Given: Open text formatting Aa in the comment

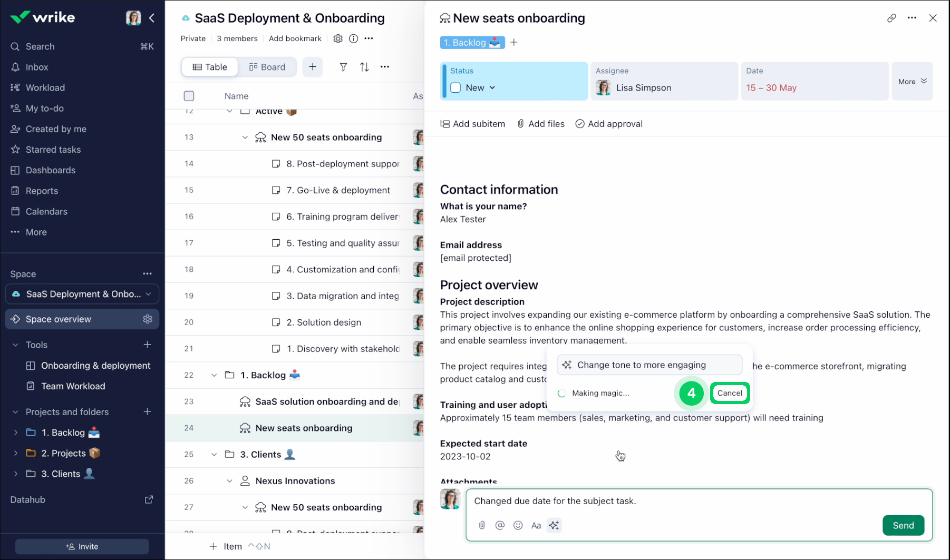Looking at the screenshot, I should coord(536,525).
